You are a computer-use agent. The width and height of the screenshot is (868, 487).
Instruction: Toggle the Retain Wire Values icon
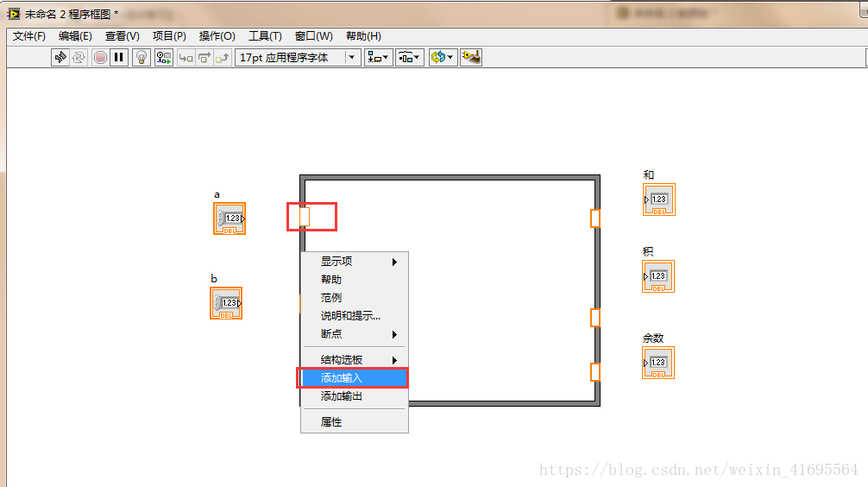tap(164, 57)
